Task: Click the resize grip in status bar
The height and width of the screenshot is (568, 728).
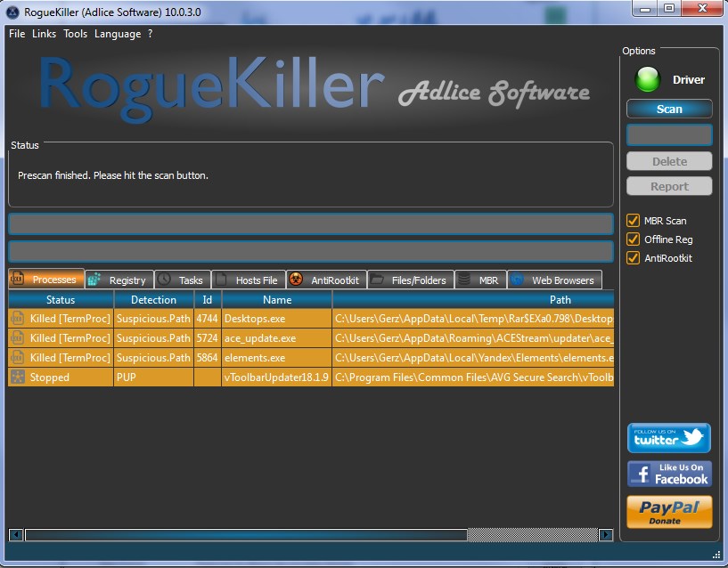Action: click(716, 555)
